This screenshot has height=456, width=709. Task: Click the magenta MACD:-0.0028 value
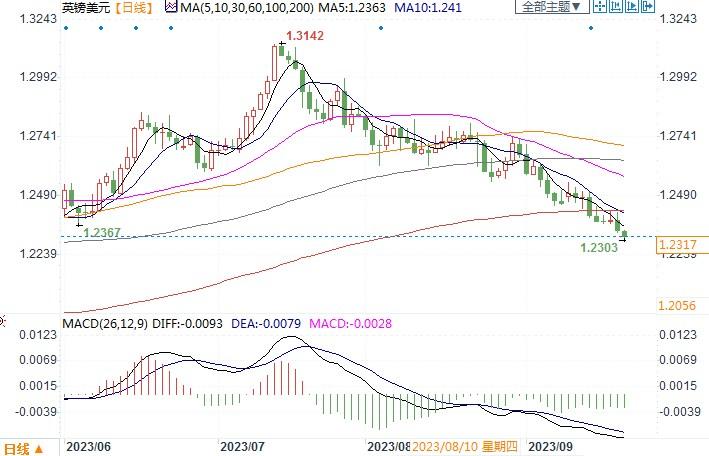(350, 323)
